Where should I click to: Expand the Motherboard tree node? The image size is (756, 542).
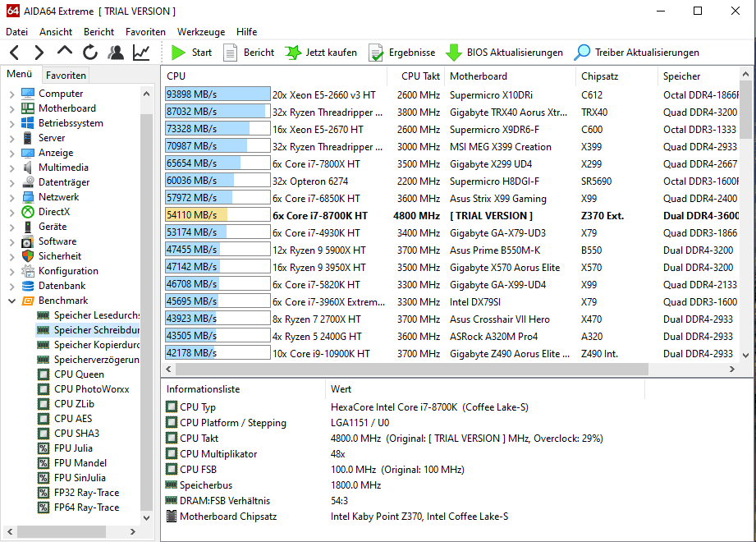point(12,108)
